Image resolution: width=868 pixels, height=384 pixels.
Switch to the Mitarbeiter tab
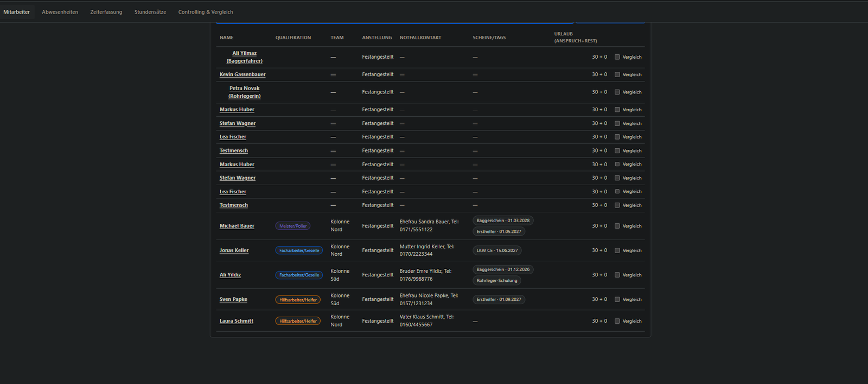pyautogui.click(x=17, y=12)
